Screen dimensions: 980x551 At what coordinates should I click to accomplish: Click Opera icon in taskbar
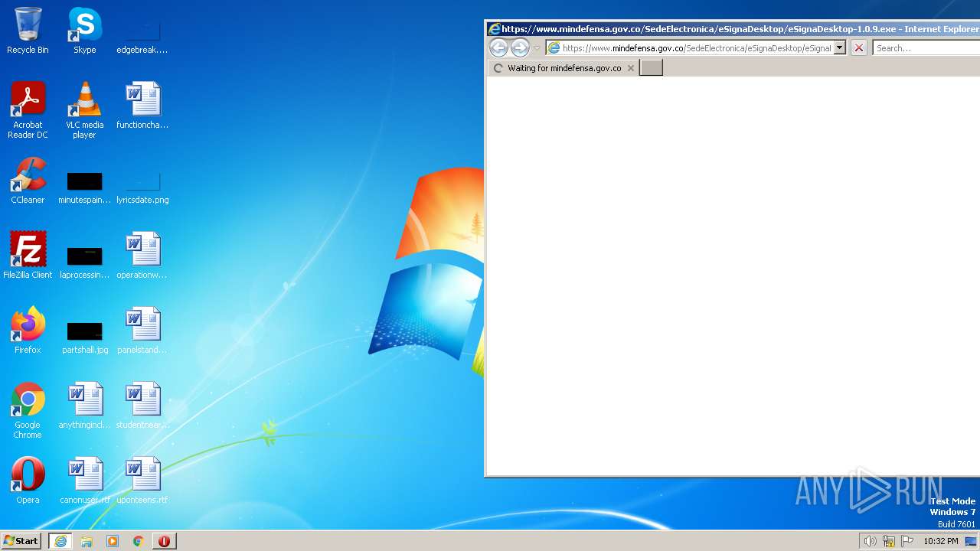pos(165,541)
